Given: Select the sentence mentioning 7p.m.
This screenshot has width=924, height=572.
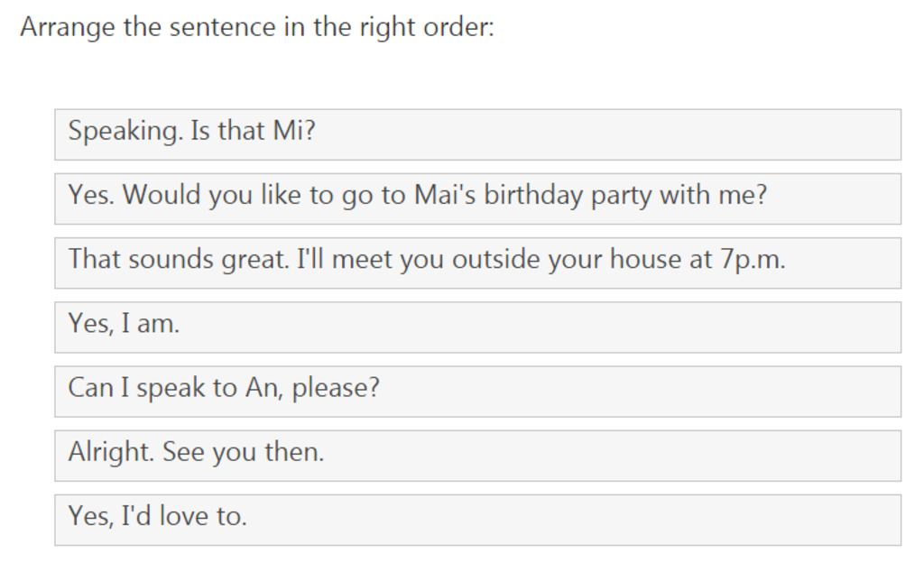Looking at the screenshot, I should [478, 263].
